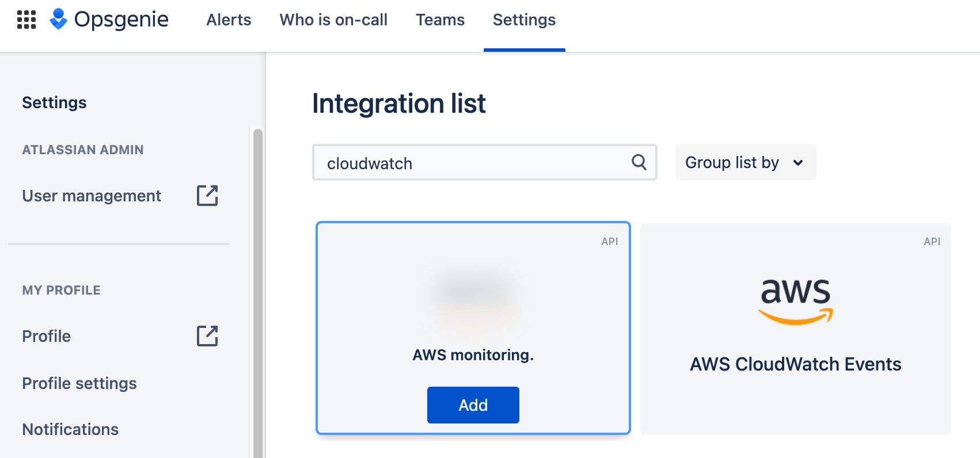Click the AWS logo on CloudWatch Events
The width and height of the screenshot is (980, 458).
795,301
